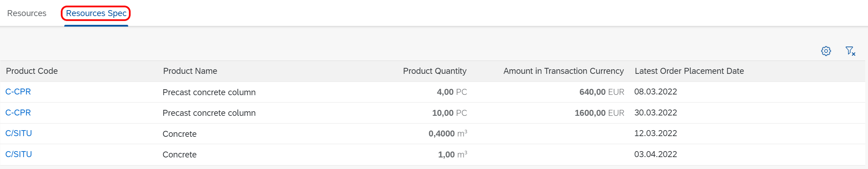Open first C-CPR product code link
868x169 pixels.
(18, 92)
